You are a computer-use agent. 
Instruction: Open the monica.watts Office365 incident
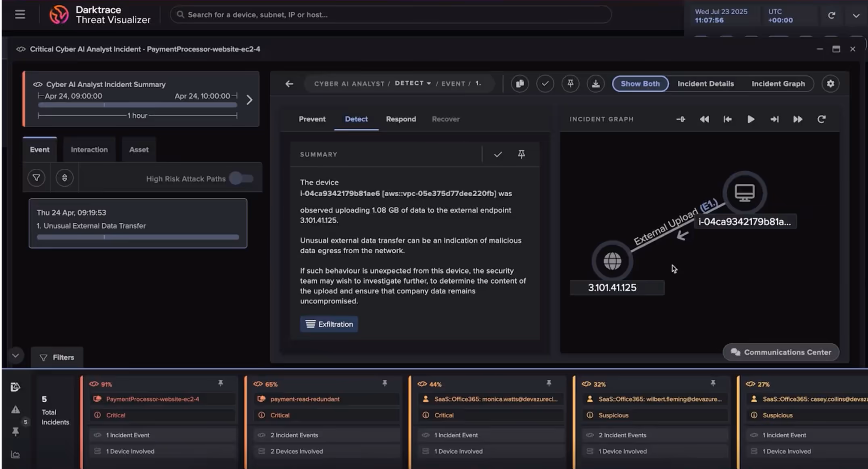pyautogui.click(x=487, y=421)
